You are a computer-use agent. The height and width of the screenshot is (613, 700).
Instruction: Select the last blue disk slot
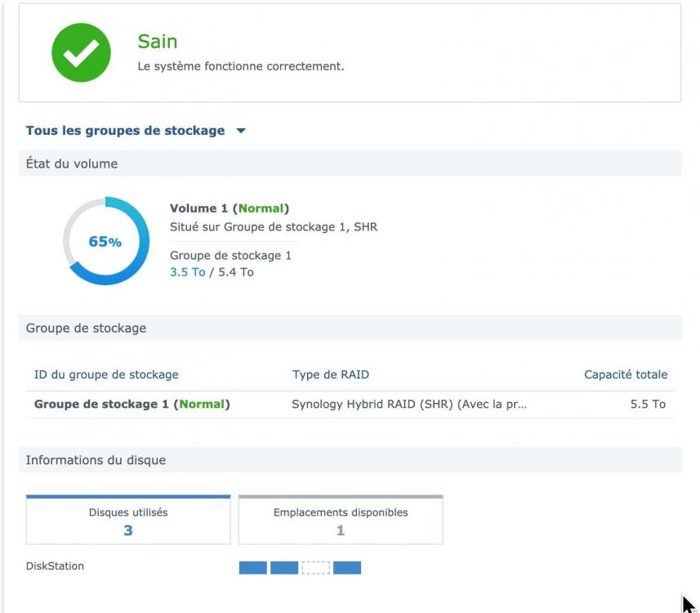(347, 567)
